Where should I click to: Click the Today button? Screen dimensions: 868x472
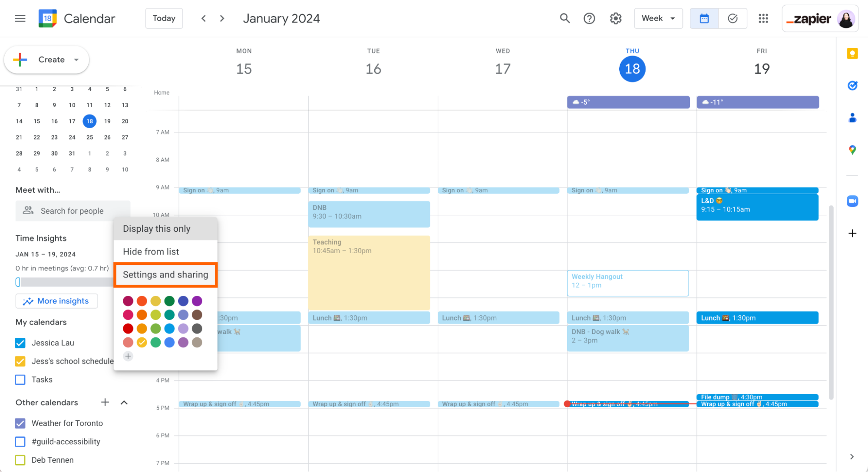coord(164,18)
